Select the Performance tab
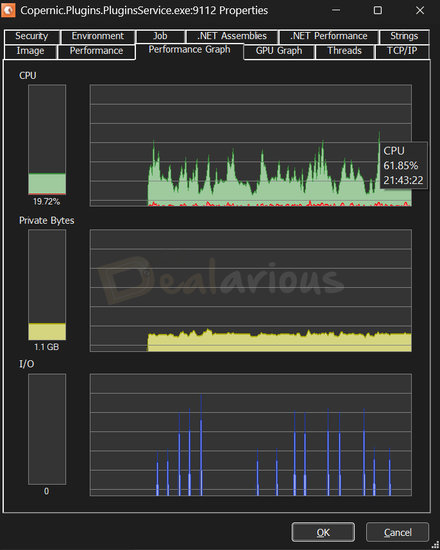Screen dimensions: 440x550 coord(96,51)
